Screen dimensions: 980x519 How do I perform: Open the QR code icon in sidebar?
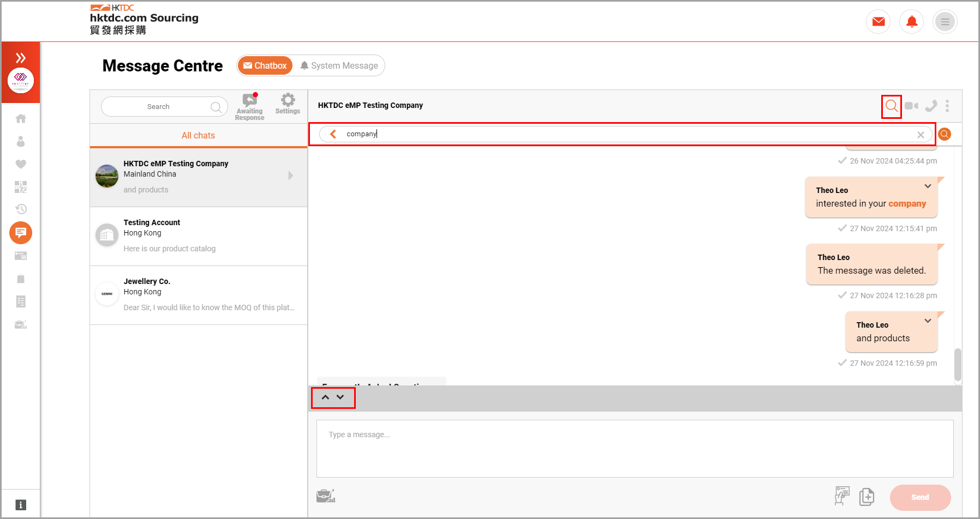21,187
